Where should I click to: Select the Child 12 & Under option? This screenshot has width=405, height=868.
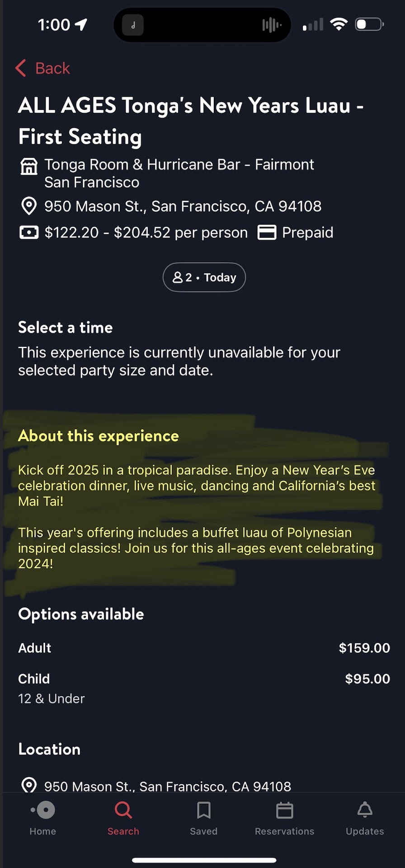(x=204, y=688)
